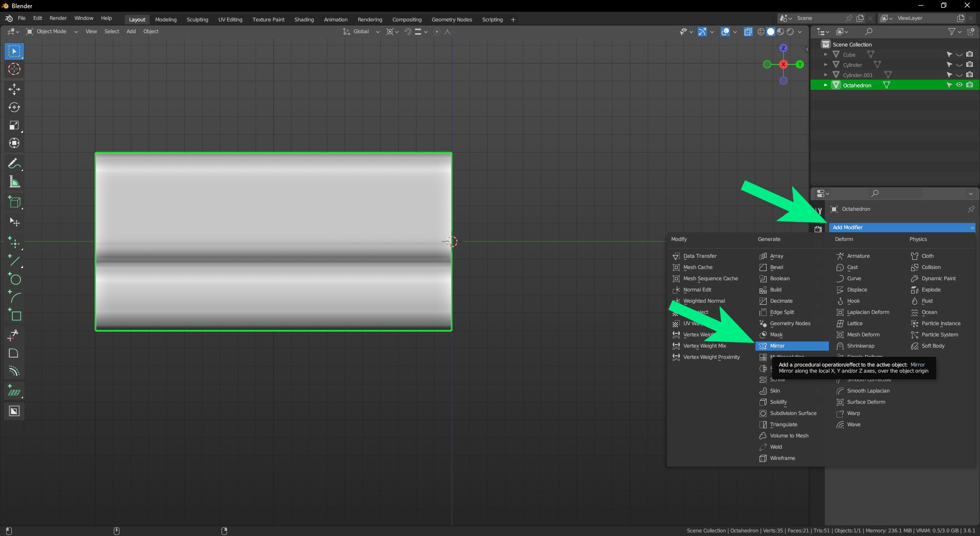Switch to the Sculpting workspace tab

pos(197,19)
